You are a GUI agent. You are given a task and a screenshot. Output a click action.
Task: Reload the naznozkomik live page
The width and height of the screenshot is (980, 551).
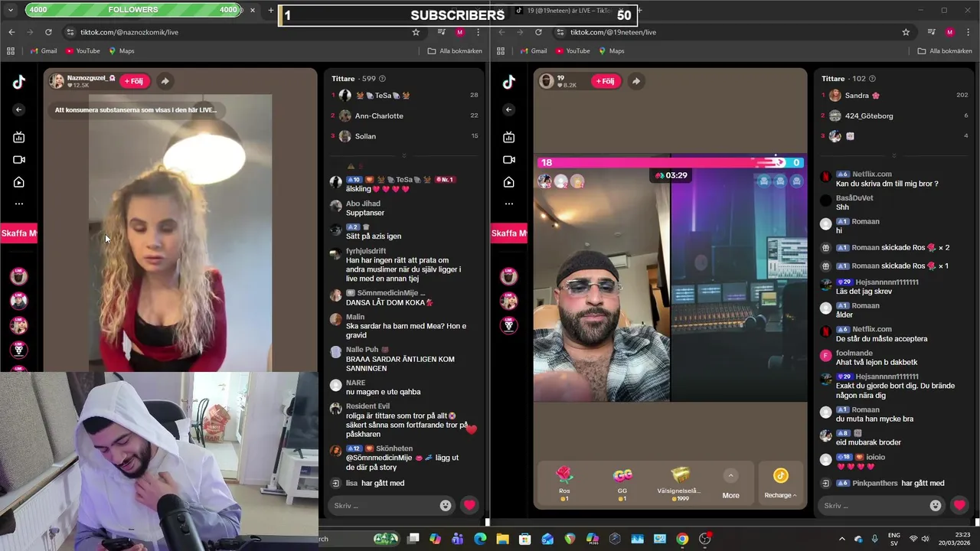[x=48, y=32]
